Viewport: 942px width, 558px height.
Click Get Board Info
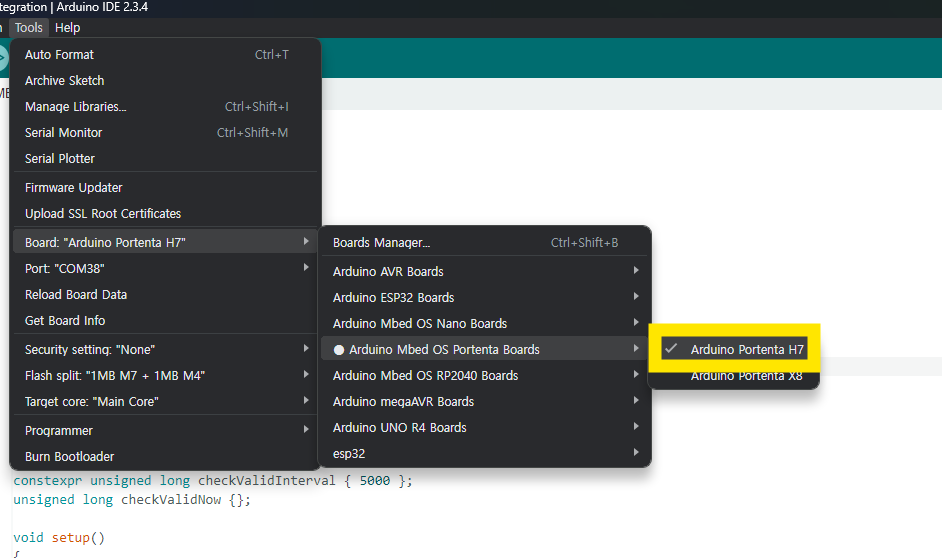[x=165, y=321]
